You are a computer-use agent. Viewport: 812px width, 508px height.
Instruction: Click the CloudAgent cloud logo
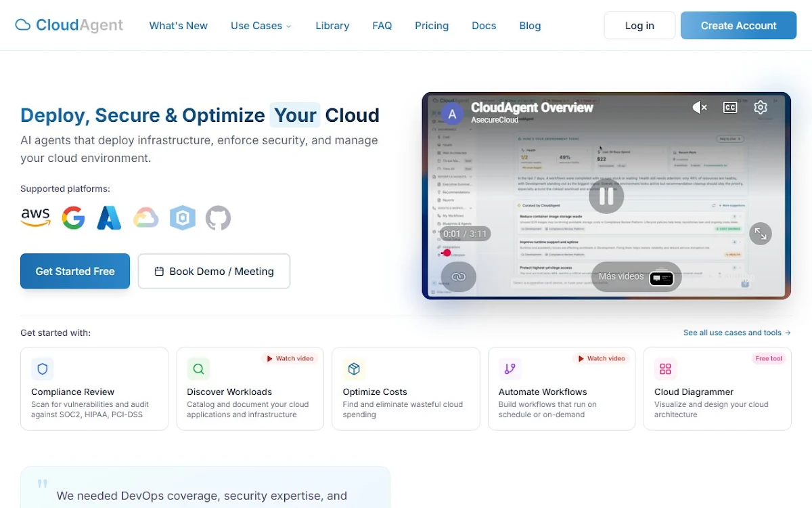[x=23, y=26]
